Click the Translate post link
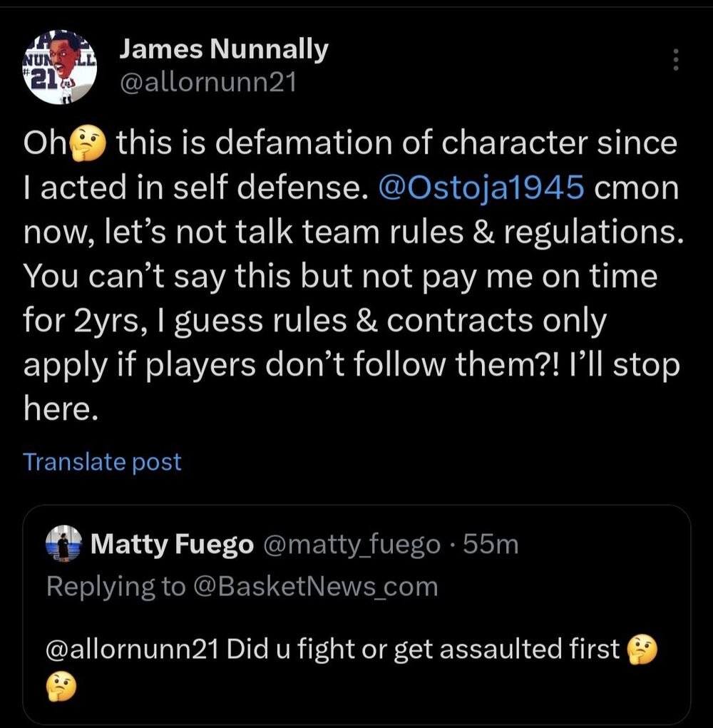713x728 pixels. coord(103,462)
